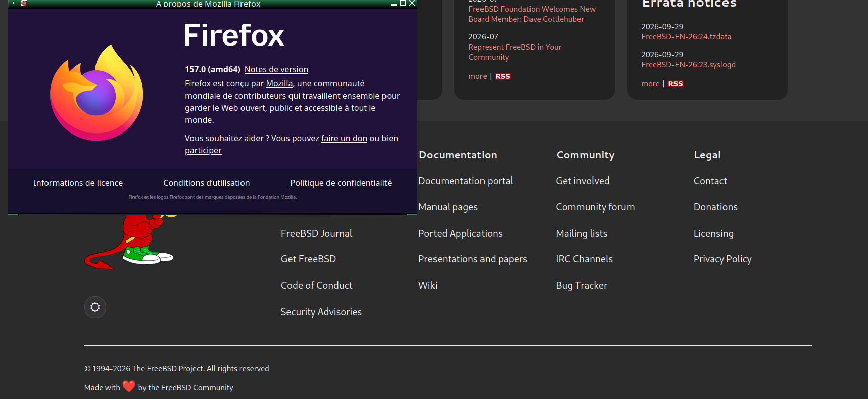
Task: Click the Firefox wordmark heading
Action: click(x=234, y=35)
